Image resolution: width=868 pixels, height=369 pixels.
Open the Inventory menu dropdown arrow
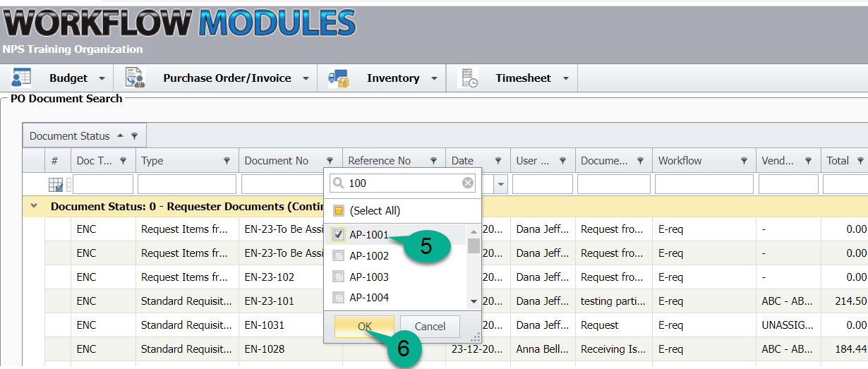(434, 78)
